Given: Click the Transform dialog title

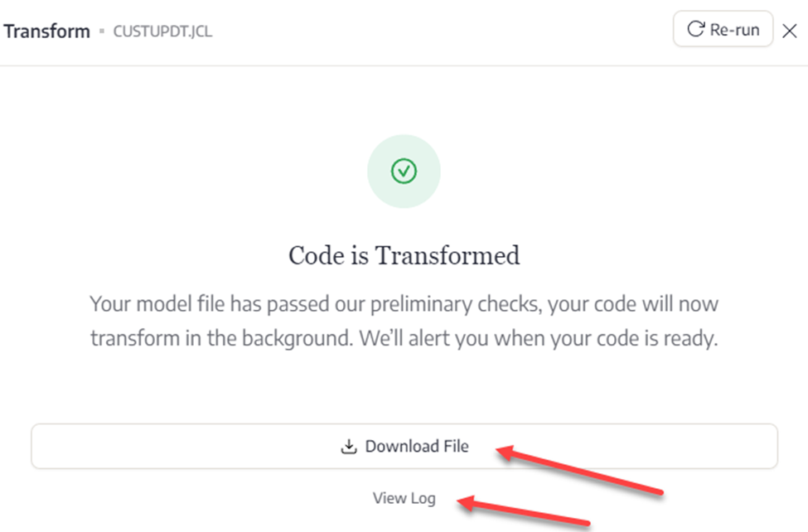Looking at the screenshot, I should (47, 31).
